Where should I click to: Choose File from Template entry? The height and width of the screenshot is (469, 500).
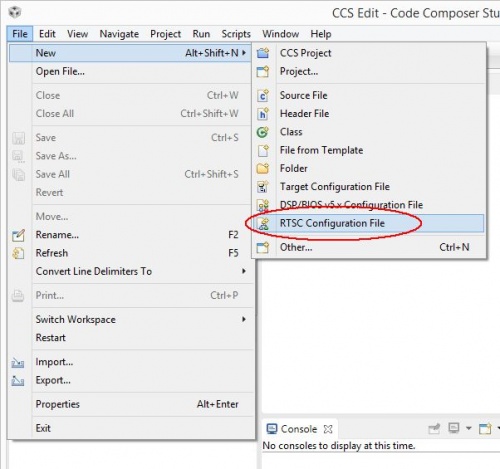[369, 150]
